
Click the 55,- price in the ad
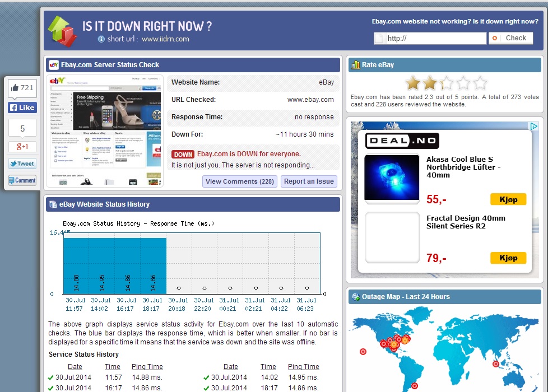click(436, 199)
